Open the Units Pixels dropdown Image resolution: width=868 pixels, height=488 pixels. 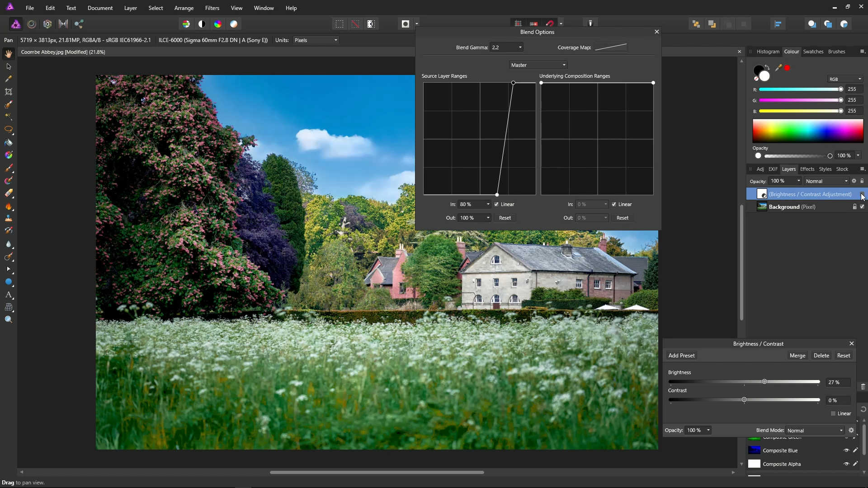pyautogui.click(x=316, y=40)
